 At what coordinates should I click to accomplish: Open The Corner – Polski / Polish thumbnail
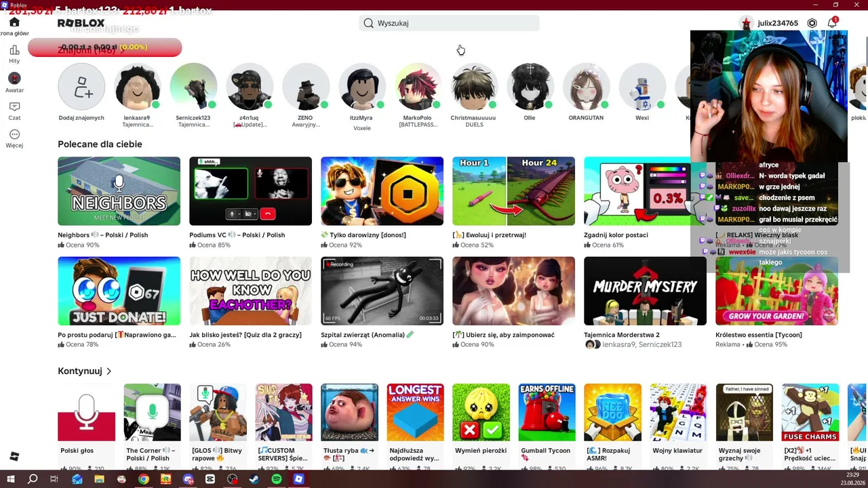click(152, 412)
